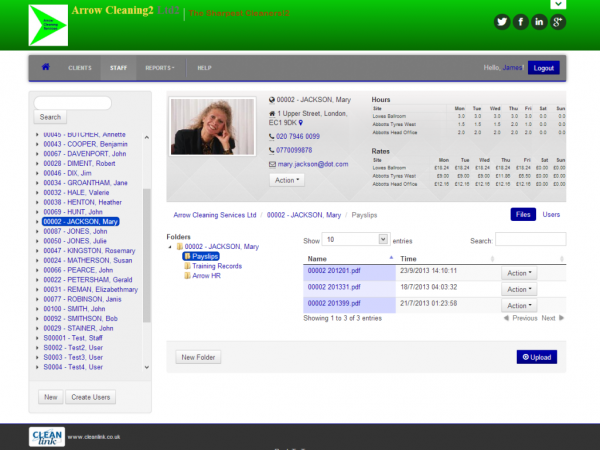Screen dimensions: 600x450
Task: Select 00100 - SMITH, John
Action: click(74, 309)
